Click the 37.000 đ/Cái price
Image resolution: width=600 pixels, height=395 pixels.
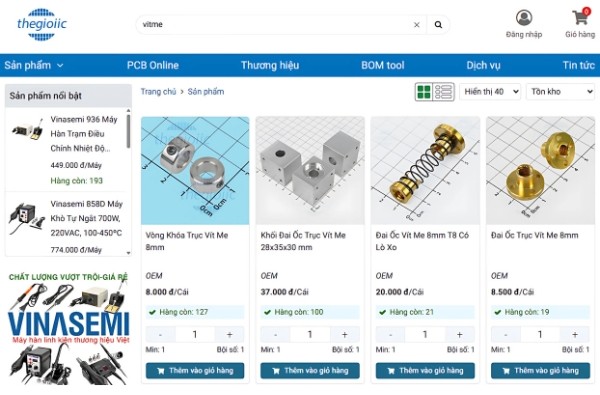(x=284, y=292)
